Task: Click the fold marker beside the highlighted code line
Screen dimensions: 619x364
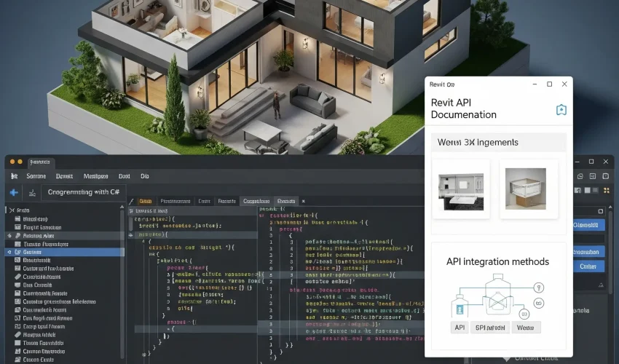Action: 131,235
